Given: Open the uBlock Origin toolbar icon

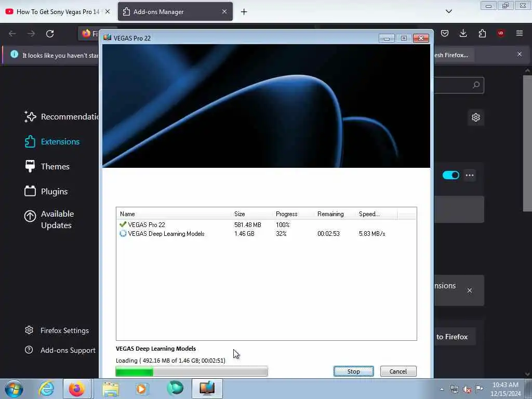Looking at the screenshot, I should tap(501, 33).
